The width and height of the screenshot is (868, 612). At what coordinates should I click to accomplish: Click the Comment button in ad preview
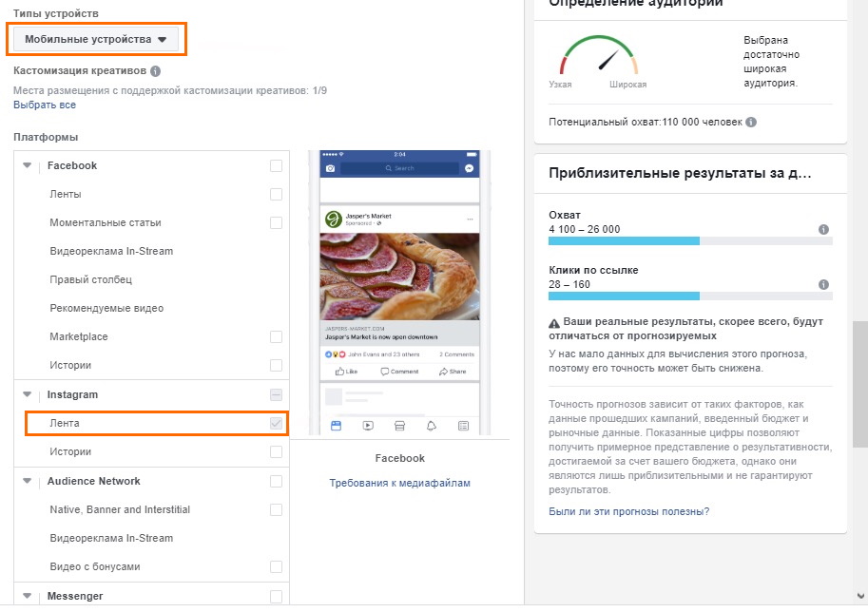tap(399, 372)
